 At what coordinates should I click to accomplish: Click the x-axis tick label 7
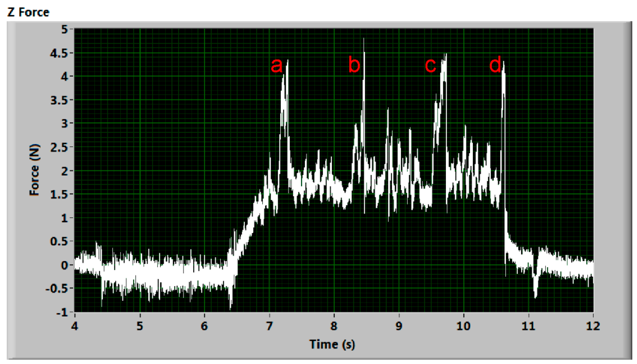(x=269, y=326)
